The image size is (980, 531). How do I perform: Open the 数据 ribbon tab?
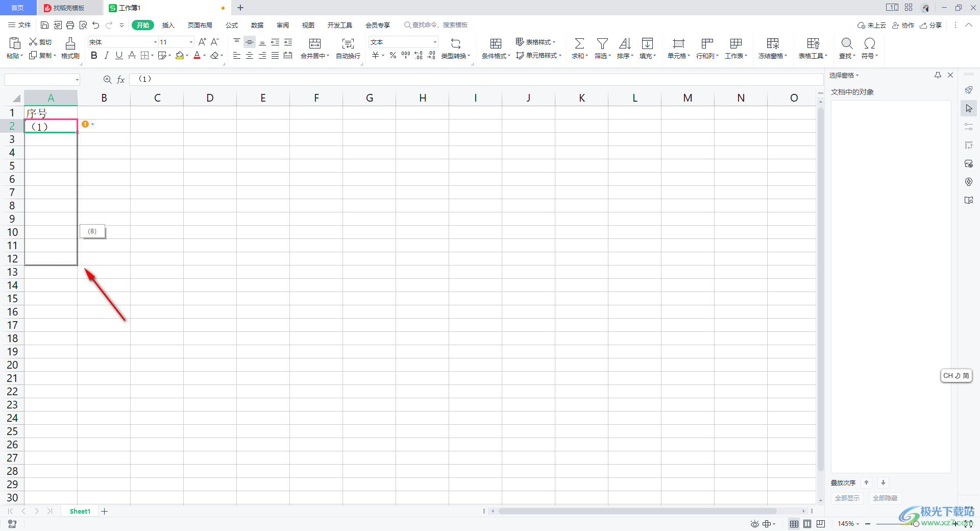coord(257,25)
